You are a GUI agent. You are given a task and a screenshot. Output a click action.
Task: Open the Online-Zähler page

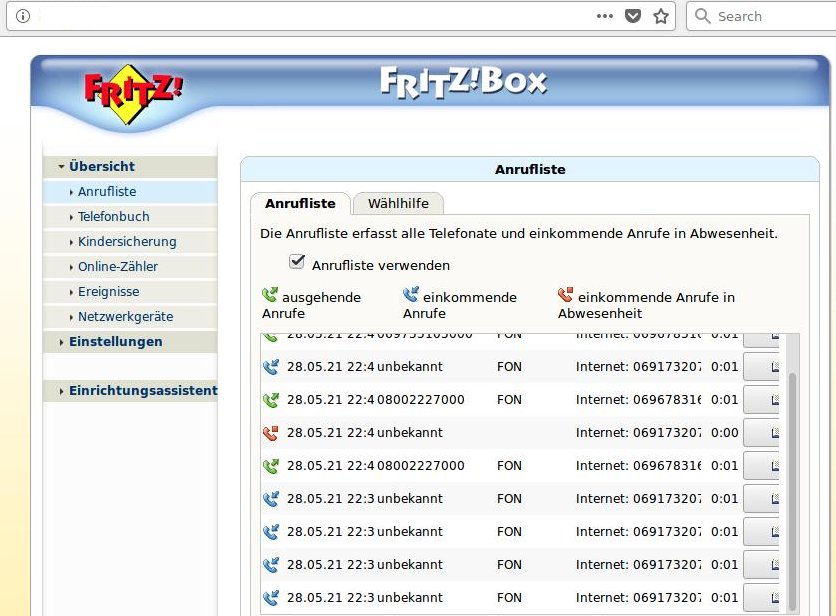coord(130,267)
